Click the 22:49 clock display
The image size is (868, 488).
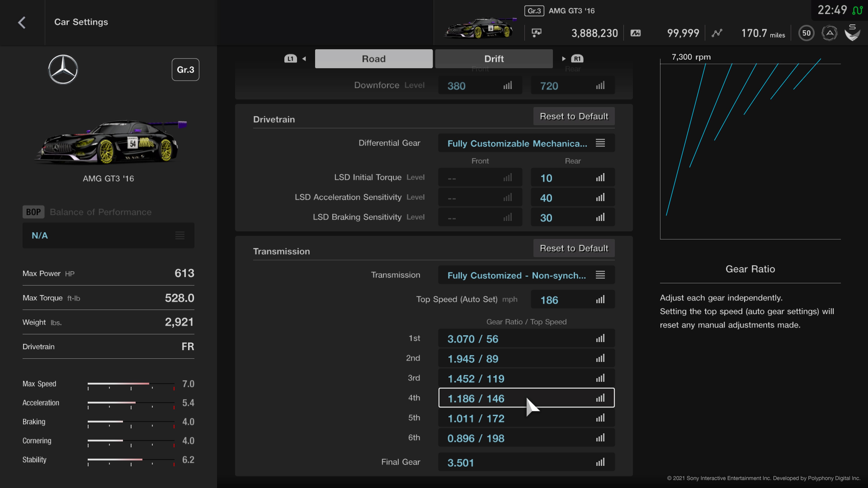pyautogui.click(x=832, y=10)
